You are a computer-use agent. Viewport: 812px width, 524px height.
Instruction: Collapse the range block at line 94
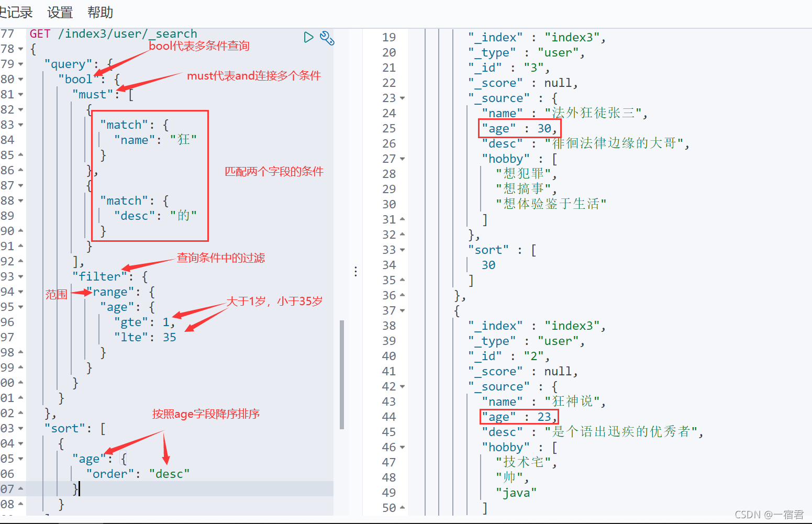20,292
